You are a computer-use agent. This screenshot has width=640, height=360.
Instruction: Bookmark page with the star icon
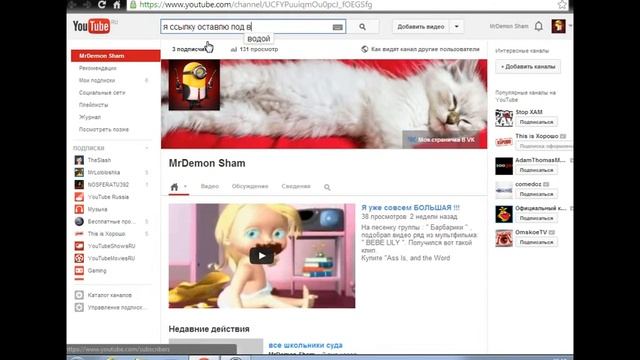pyautogui.click(x=562, y=4)
